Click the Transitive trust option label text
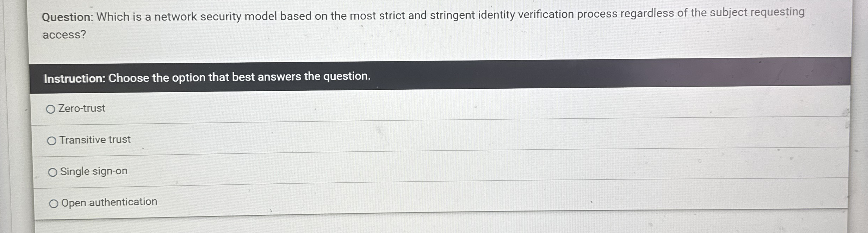The height and width of the screenshot is (233, 868). pyautogui.click(x=95, y=139)
